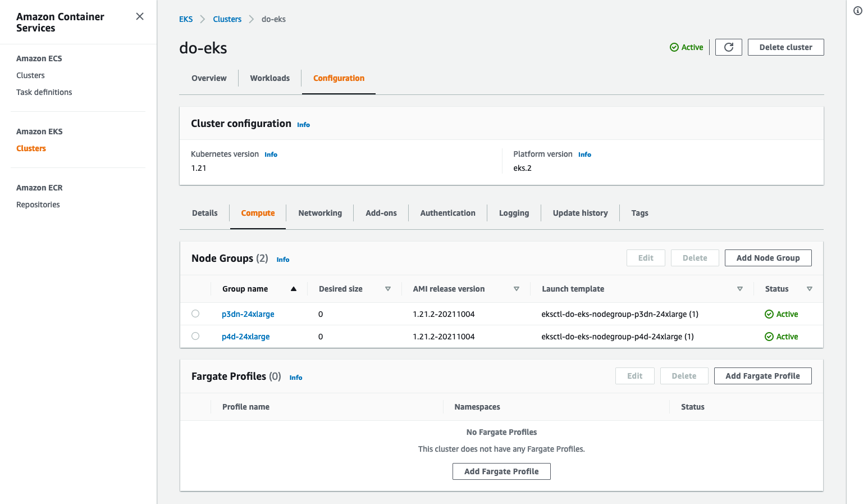Click AMI version 1.21.2-20211004 in p3dn-24xlarge row
Image resolution: width=868 pixels, height=504 pixels.
click(444, 314)
